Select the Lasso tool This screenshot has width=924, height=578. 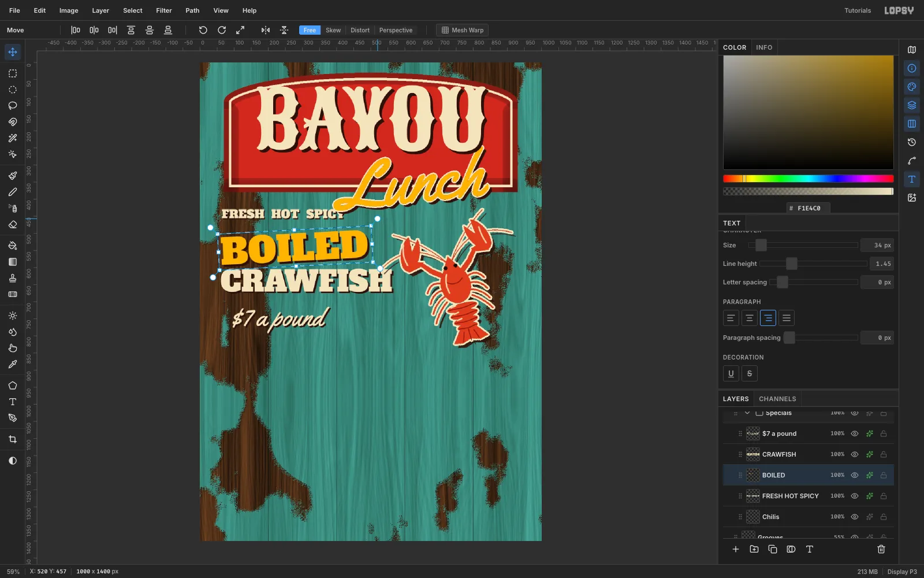click(13, 106)
